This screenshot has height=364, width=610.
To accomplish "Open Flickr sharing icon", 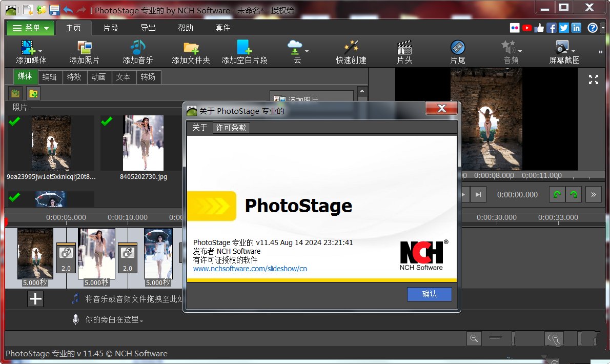I will tap(515, 28).
